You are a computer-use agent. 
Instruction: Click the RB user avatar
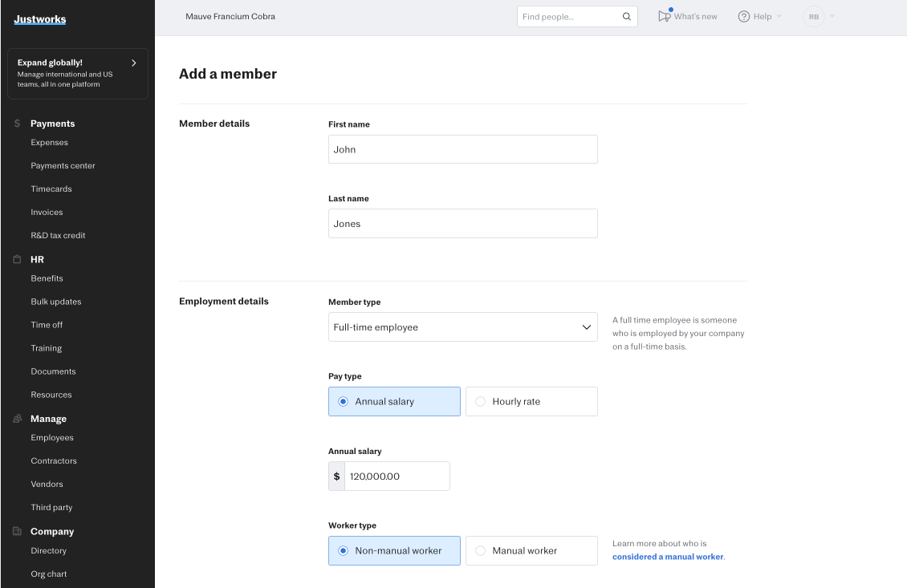pyautogui.click(x=814, y=17)
